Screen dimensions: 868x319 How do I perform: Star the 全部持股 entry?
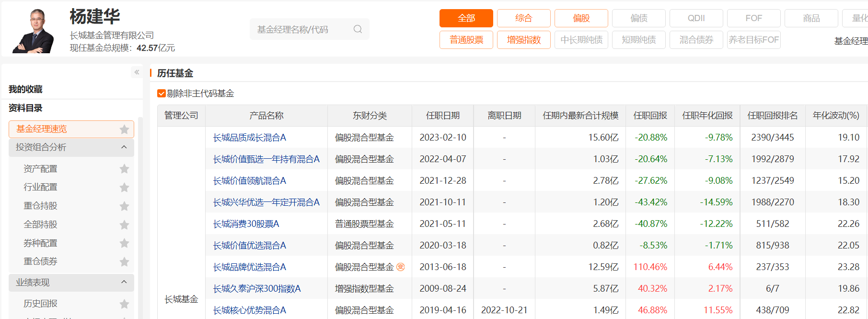pyautogui.click(x=124, y=225)
